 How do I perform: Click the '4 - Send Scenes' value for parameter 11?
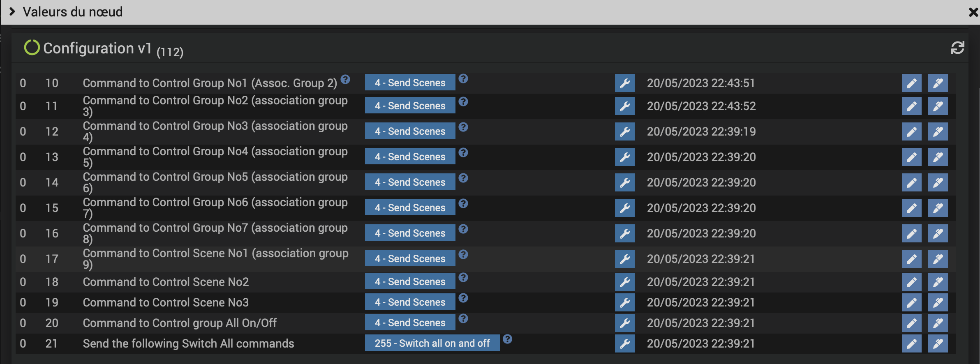coord(410,106)
